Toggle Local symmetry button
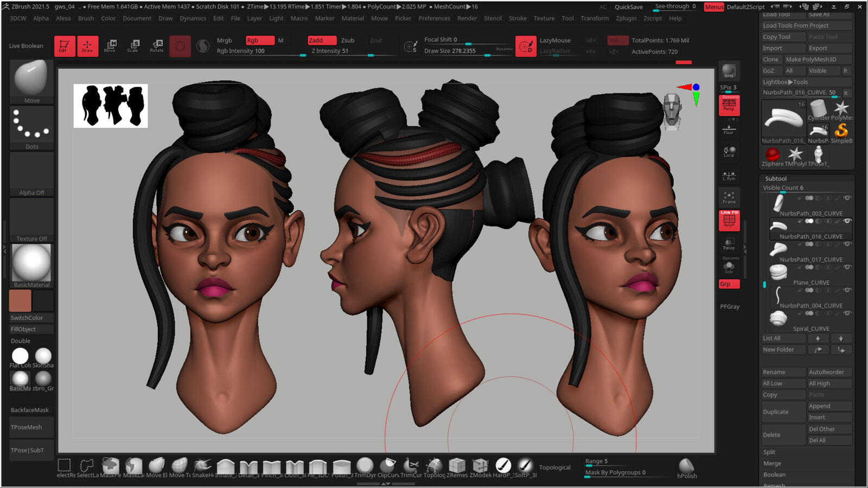The image size is (868, 488). 729,152
